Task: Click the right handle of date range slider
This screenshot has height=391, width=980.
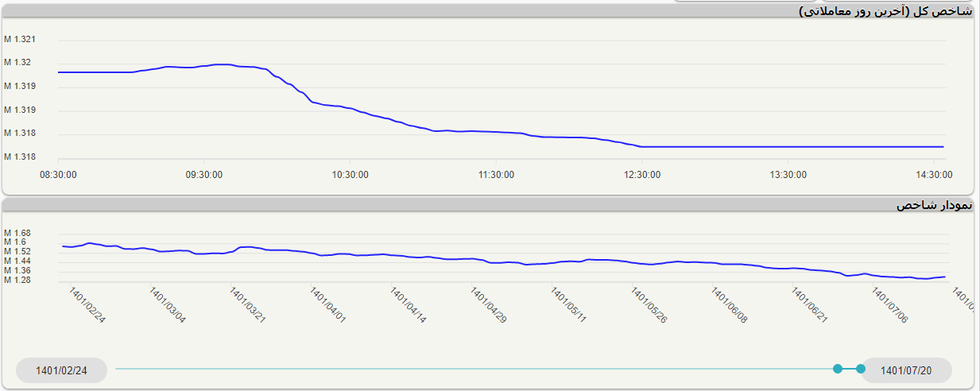Action: 861,369
